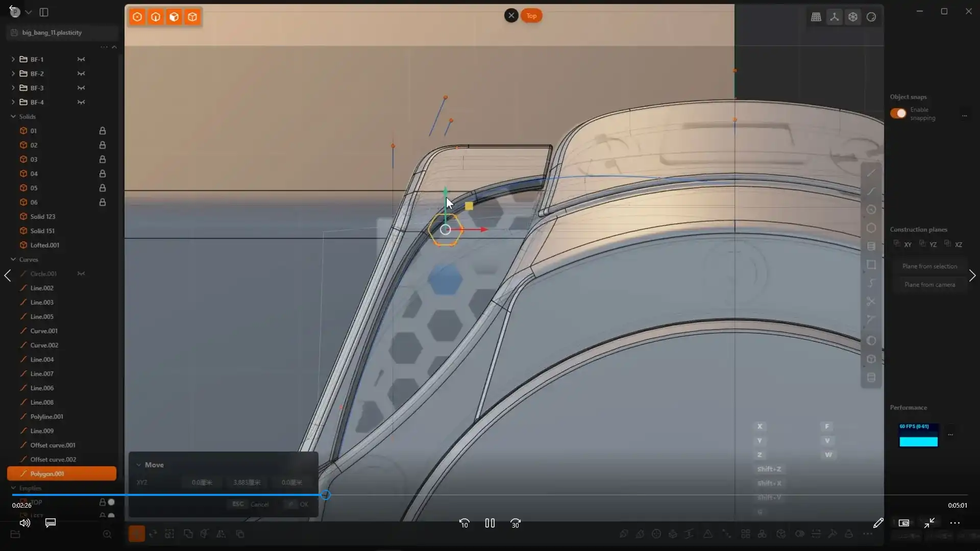Click the Plane from camera button
Screen dimensions: 980x551
click(x=929, y=285)
